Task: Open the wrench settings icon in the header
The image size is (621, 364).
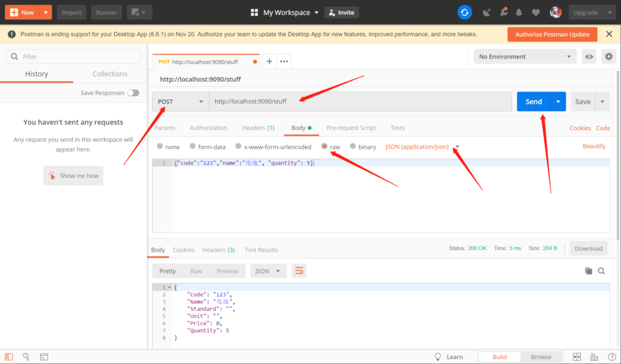Action: pyautogui.click(x=504, y=12)
